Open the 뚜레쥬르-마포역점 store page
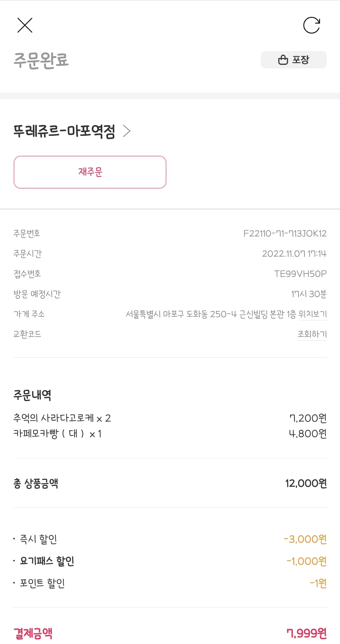 [64, 131]
